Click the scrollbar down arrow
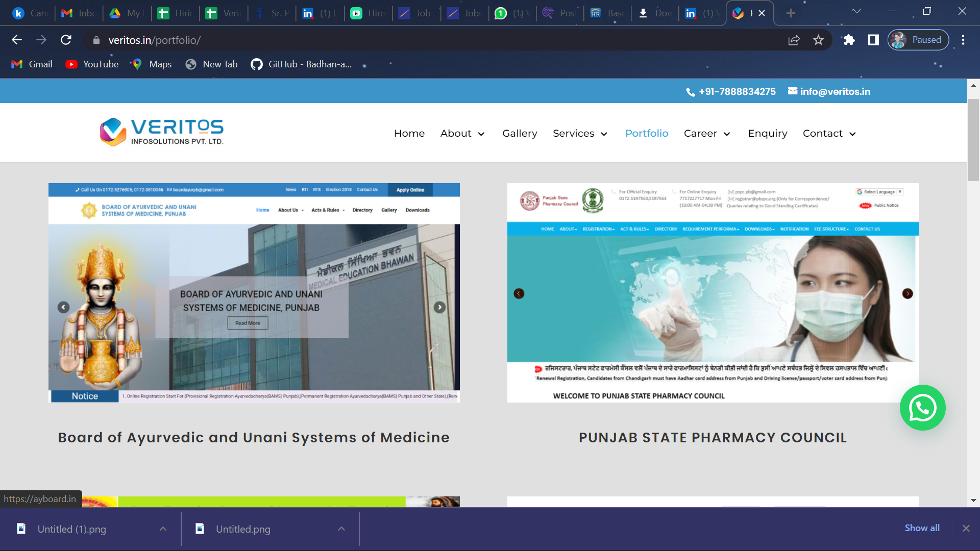 point(973,500)
